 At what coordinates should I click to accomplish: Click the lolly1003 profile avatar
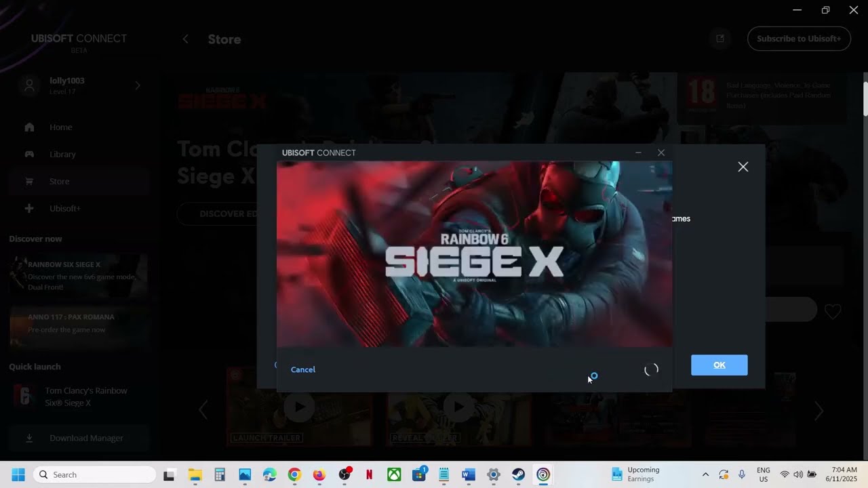point(29,85)
